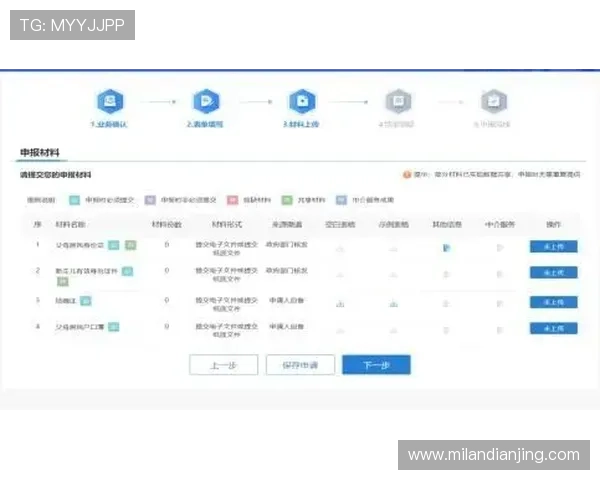Click the orange warning icon beside the tip text
Screen dimensions: 600x480
point(407,175)
